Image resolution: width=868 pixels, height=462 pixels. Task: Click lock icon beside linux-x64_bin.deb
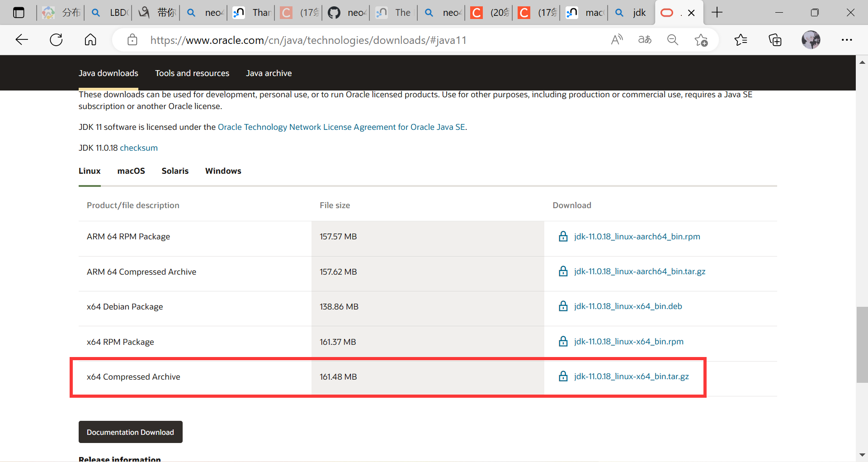coord(563,306)
